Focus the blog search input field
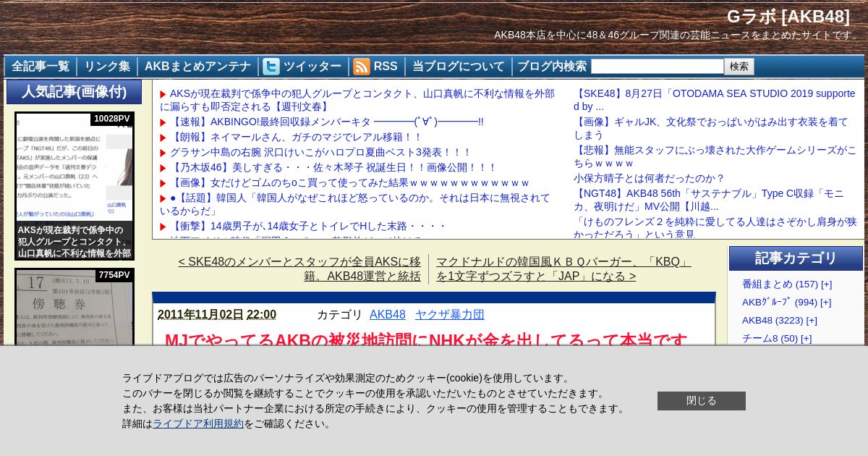The height and width of the screenshot is (456, 868). 658,67
